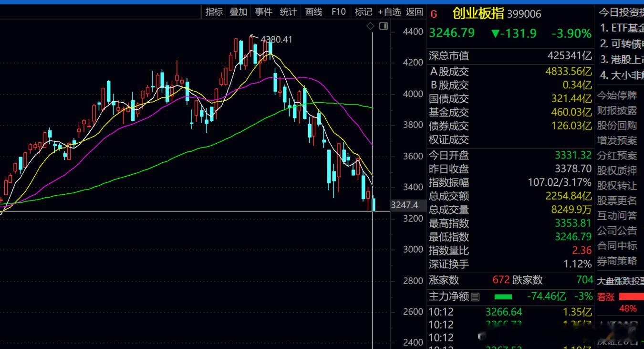Click the 基金成交 value 460.03亿
Screen dimensions: 644x349
pyautogui.click(x=572, y=112)
